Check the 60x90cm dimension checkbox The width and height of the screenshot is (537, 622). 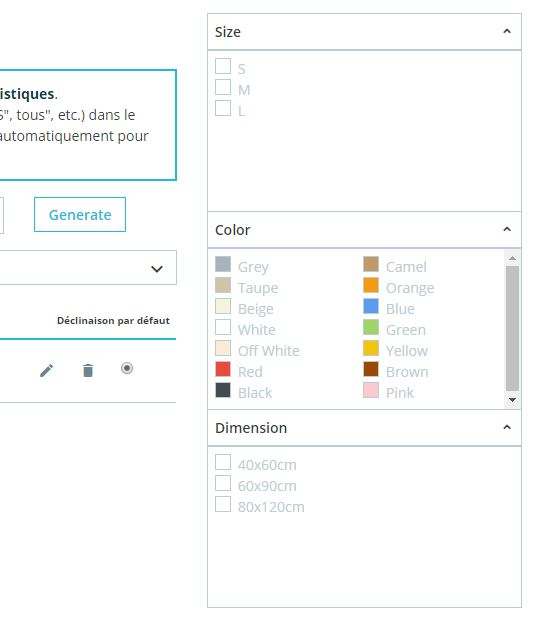click(223, 483)
